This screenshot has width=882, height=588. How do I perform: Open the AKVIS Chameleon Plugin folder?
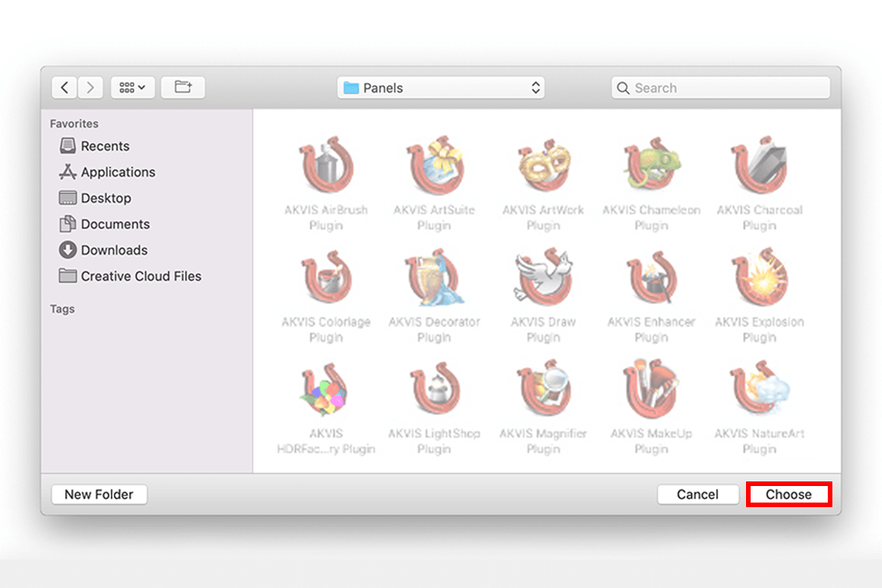point(651,167)
